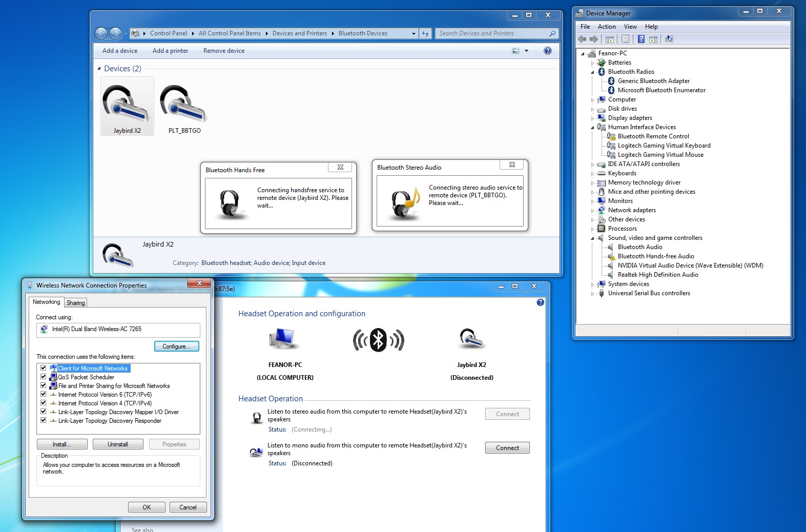Open the view options dropdown arrow
Viewport: 806px width, 532px height.
click(526, 51)
